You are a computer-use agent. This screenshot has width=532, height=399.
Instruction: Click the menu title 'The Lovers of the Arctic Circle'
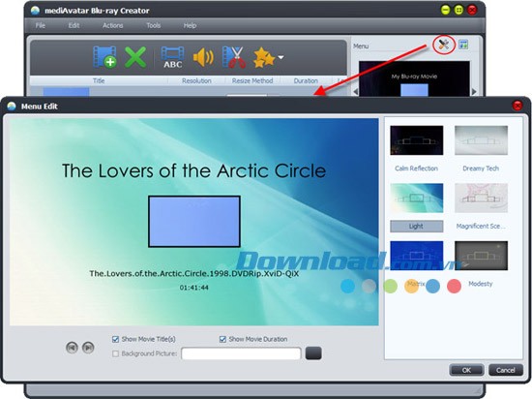pos(193,170)
